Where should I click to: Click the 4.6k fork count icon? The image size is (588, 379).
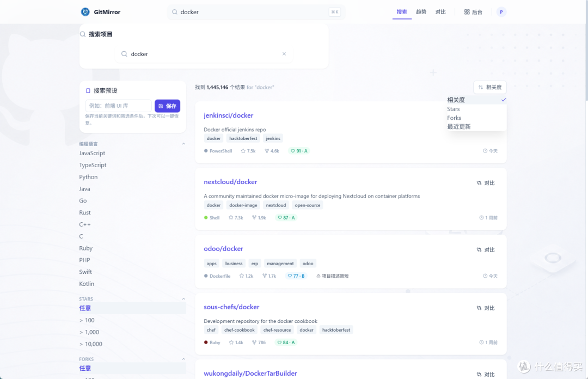coord(267,151)
